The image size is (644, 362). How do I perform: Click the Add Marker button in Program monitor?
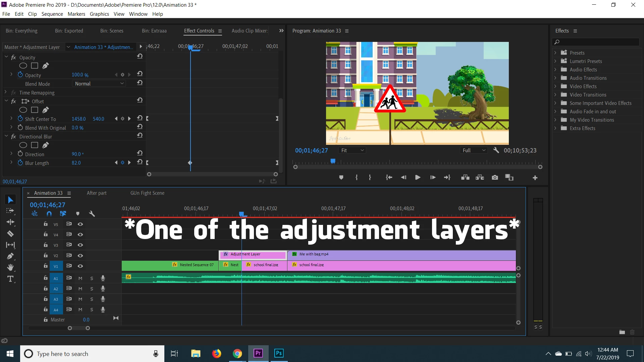[341, 178]
